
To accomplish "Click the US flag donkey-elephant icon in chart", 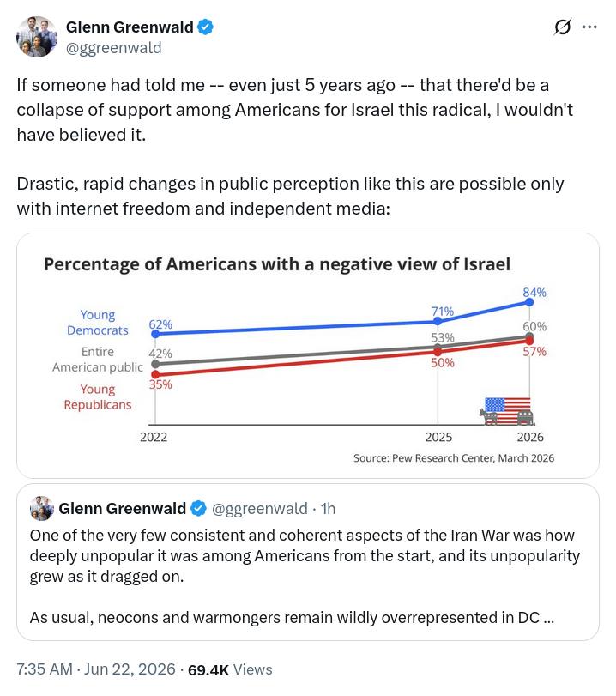I will tap(506, 411).
